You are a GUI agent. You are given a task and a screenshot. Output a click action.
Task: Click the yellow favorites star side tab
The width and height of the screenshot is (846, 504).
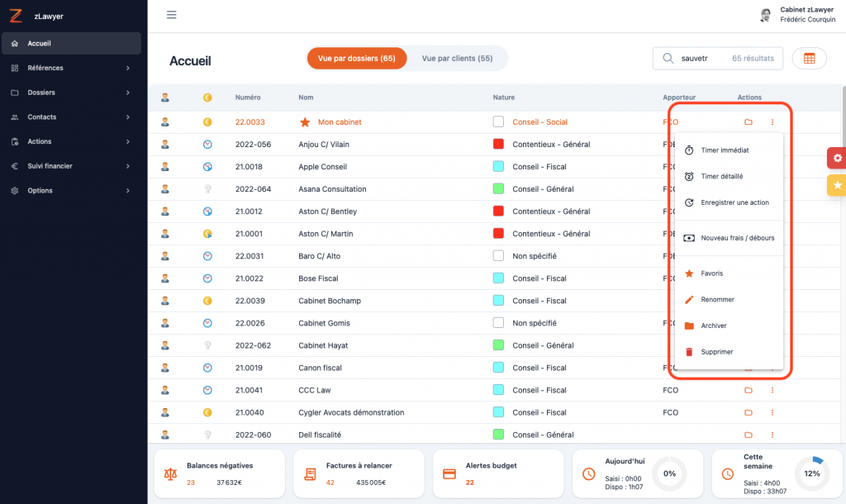(837, 185)
